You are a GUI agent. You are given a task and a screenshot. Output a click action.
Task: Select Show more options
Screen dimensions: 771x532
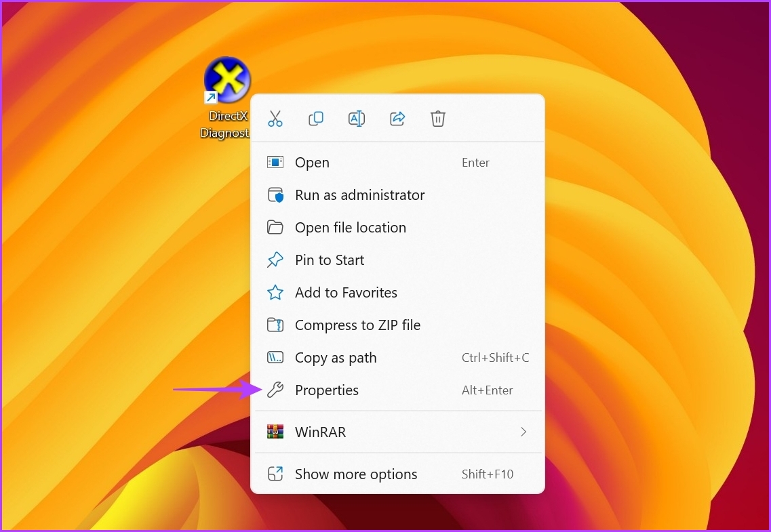(397, 474)
